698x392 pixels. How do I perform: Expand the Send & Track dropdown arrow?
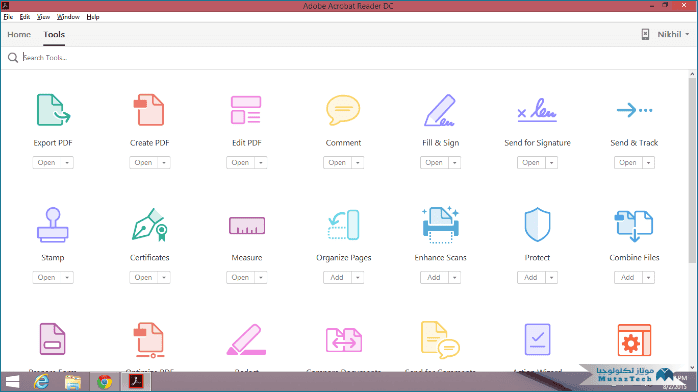click(x=649, y=163)
